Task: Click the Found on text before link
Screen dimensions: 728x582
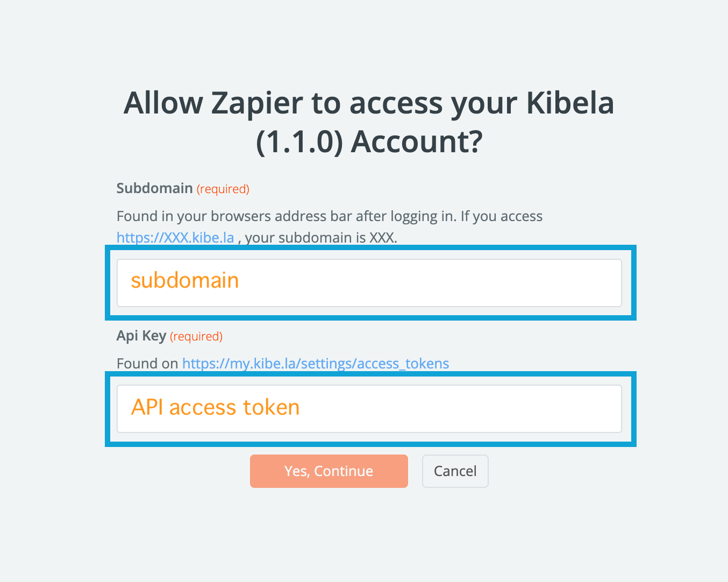Action: click(147, 364)
